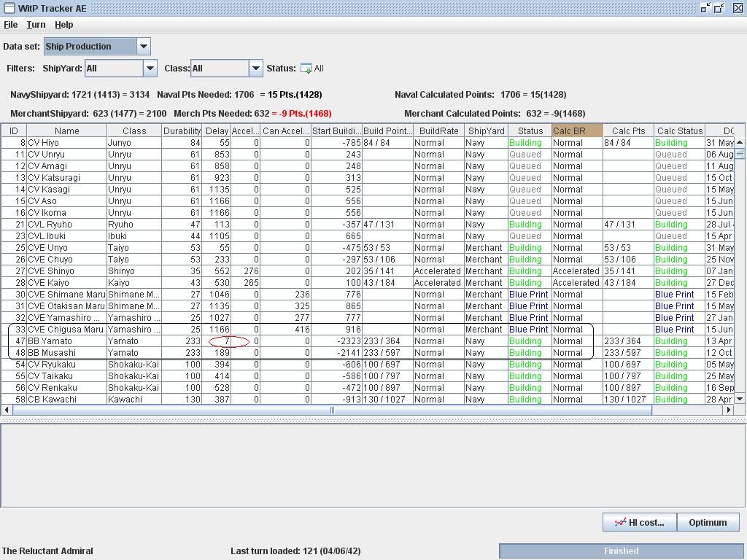This screenshot has height=560, width=747.
Task: Sort by the Calc Pts column header
Action: (628, 131)
